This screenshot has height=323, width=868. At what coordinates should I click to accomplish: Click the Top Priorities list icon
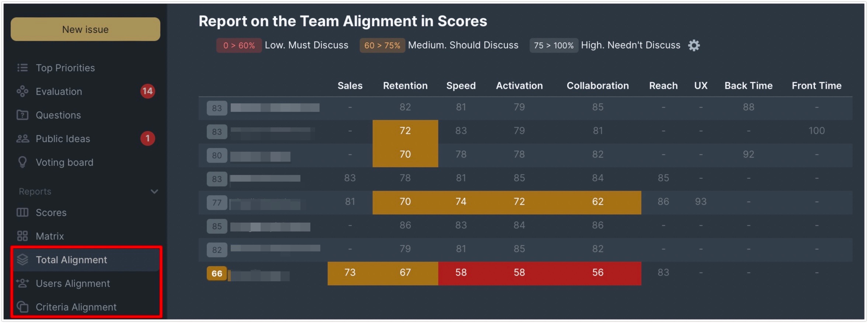pos(22,68)
